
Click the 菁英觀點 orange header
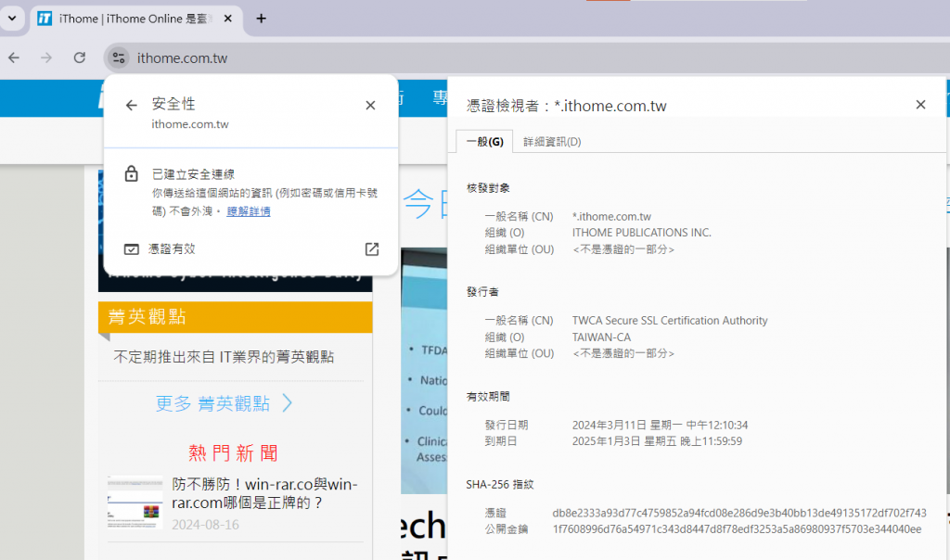pyautogui.click(x=235, y=317)
